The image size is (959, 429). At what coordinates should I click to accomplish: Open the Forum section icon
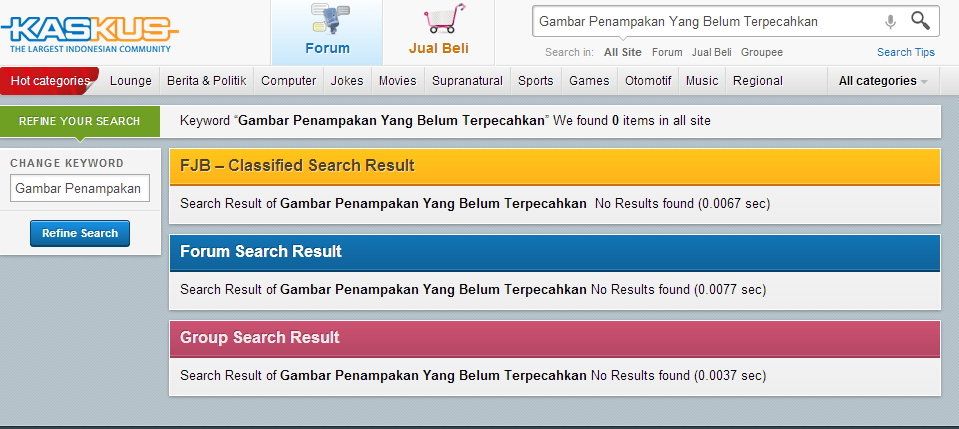coord(330,18)
